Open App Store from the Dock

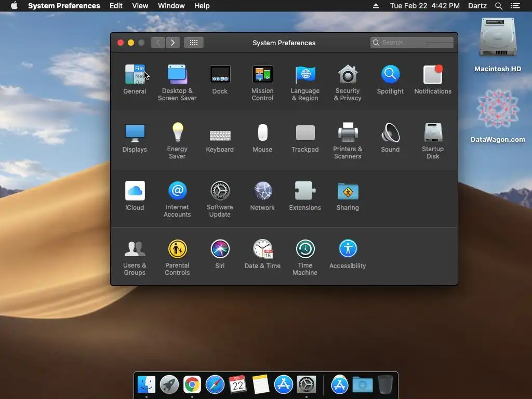283,384
